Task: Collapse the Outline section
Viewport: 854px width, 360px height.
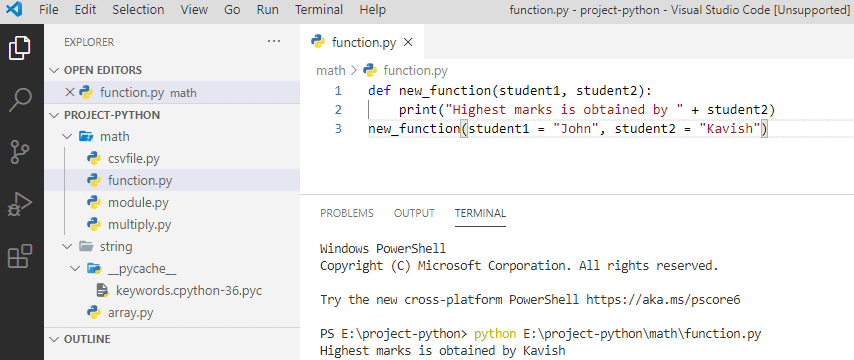Action: 54,339
